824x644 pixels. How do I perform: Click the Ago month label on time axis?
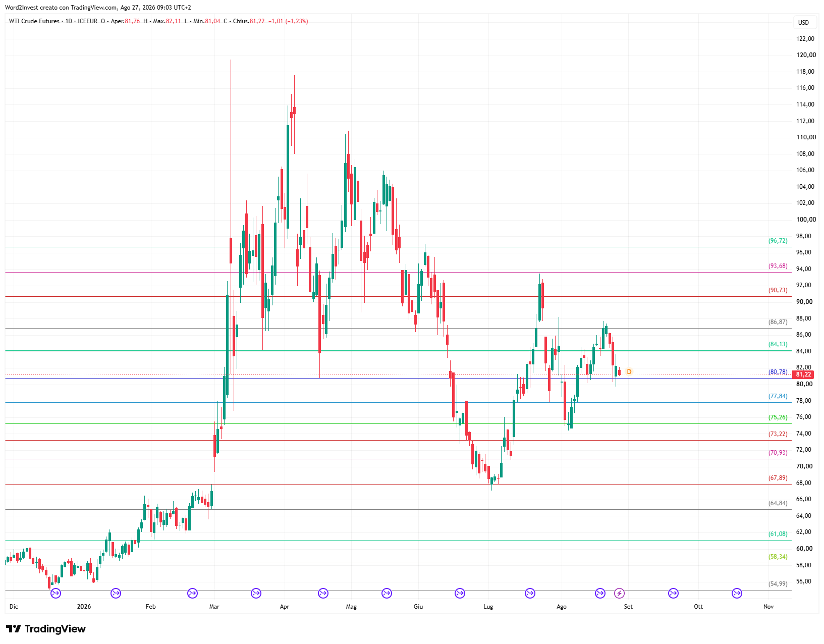(562, 607)
